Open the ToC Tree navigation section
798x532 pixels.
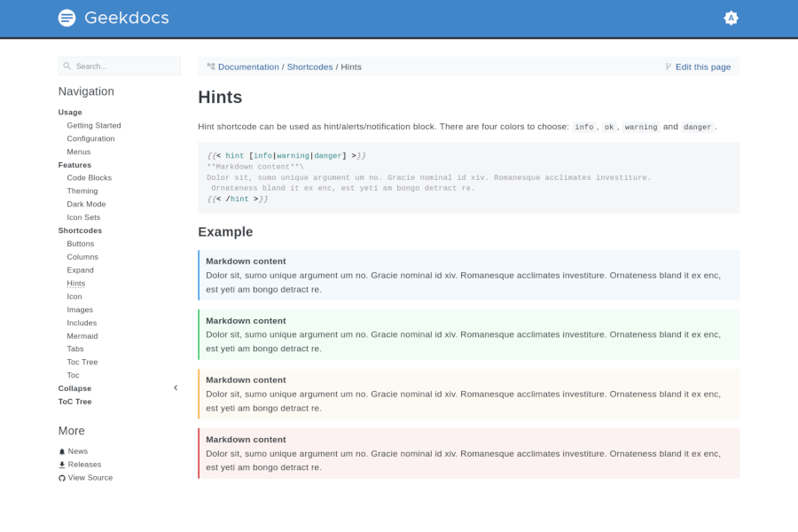74,402
